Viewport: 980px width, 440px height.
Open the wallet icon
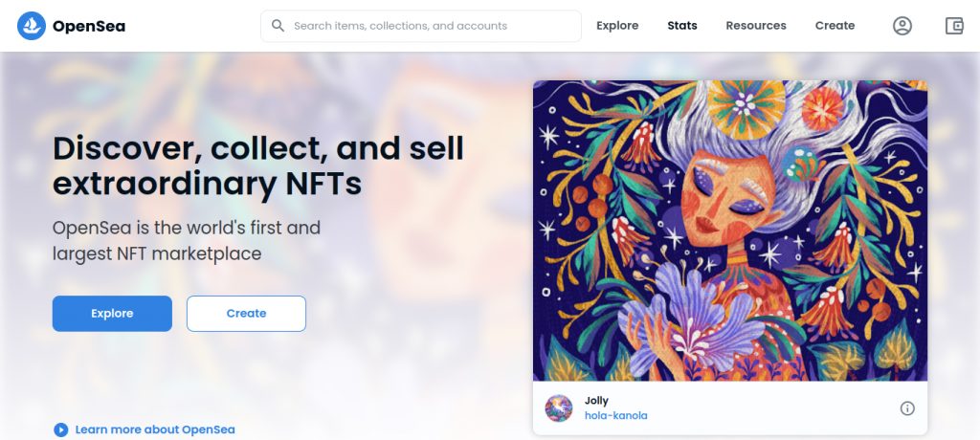(x=954, y=26)
